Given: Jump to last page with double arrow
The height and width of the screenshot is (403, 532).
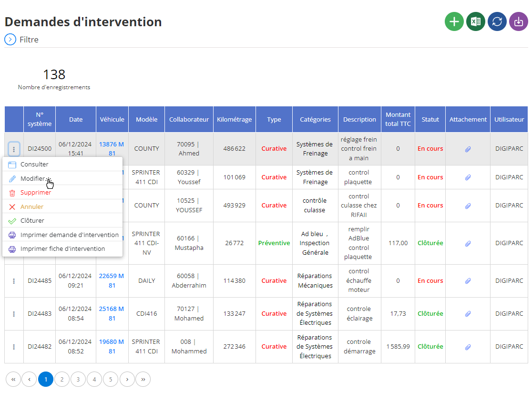Looking at the screenshot, I should (x=143, y=379).
